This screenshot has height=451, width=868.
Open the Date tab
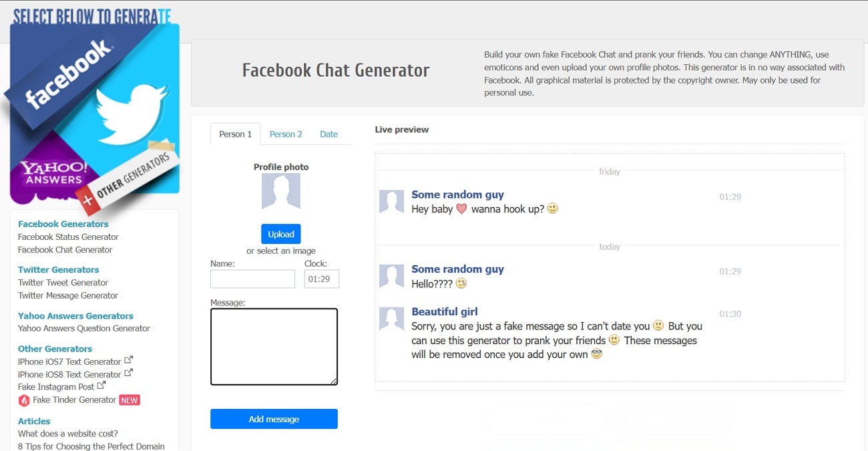[x=329, y=134]
